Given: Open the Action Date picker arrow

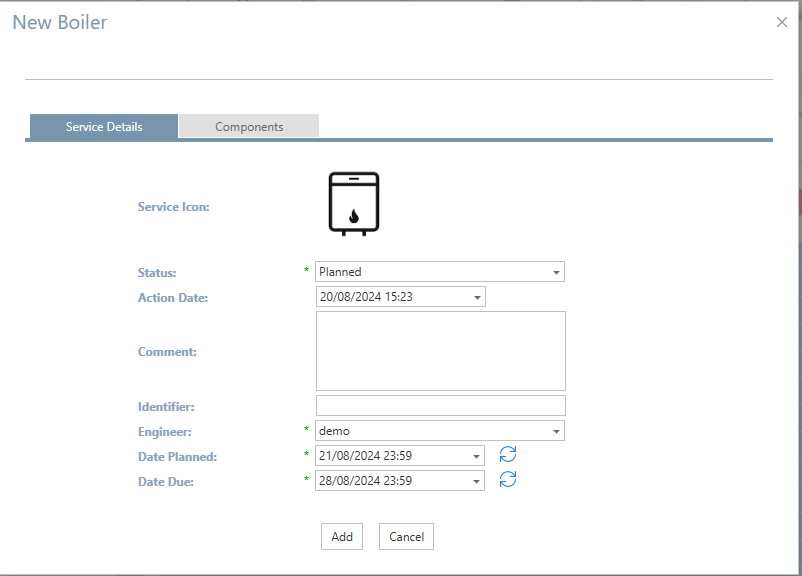Looking at the screenshot, I should pyautogui.click(x=477, y=297).
